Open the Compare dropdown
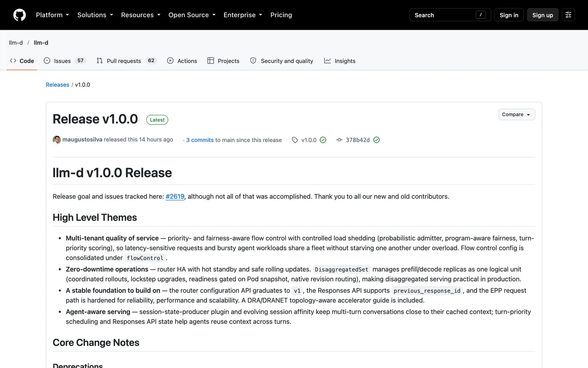The height and width of the screenshot is (368, 588). click(517, 114)
